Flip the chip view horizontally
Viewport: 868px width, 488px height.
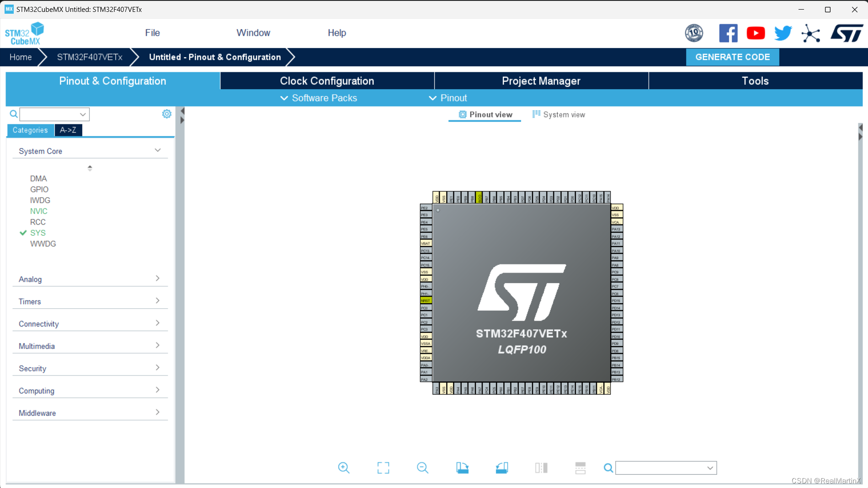click(541, 467)
